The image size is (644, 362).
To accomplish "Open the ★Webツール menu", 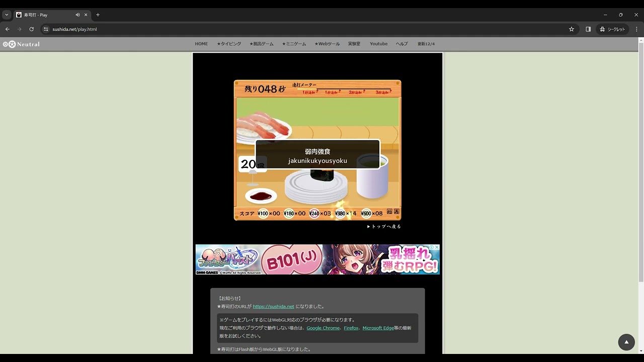I will [x=327, y=44].
